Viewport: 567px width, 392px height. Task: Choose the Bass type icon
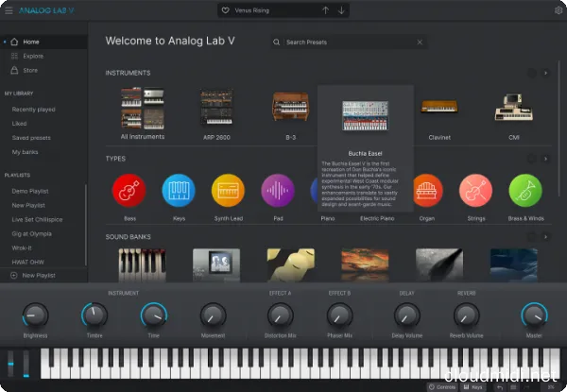tap(129, 191)
